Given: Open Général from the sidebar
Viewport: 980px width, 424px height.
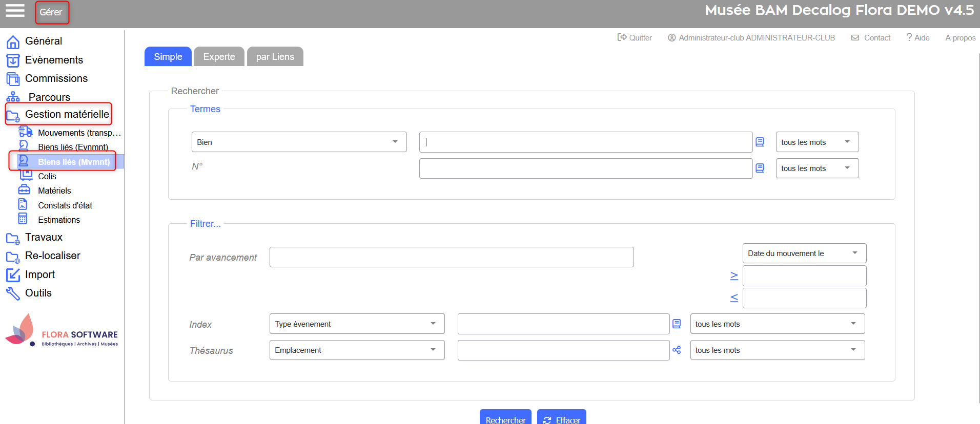Looking at the screenshot, I should pyautogui.click(x=43, y=41).
